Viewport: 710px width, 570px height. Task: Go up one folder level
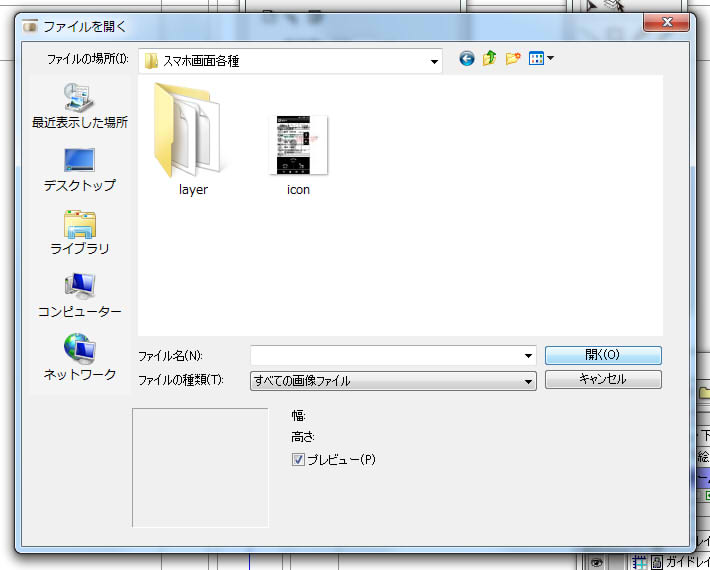pos(489,58)
